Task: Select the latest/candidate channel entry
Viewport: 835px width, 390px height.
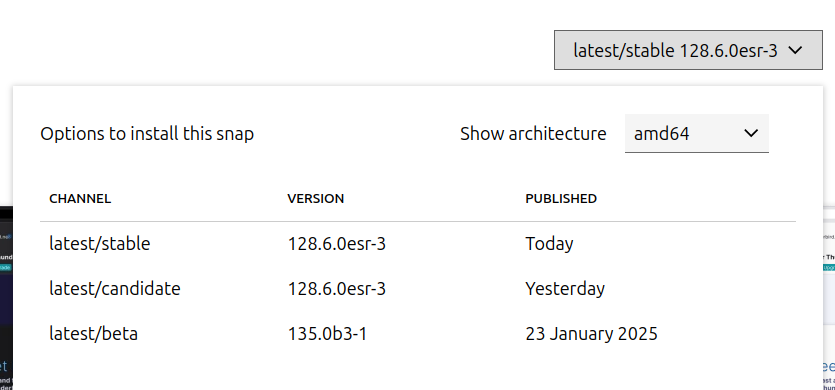Action: pyautogui.click(x=114, y=289)
